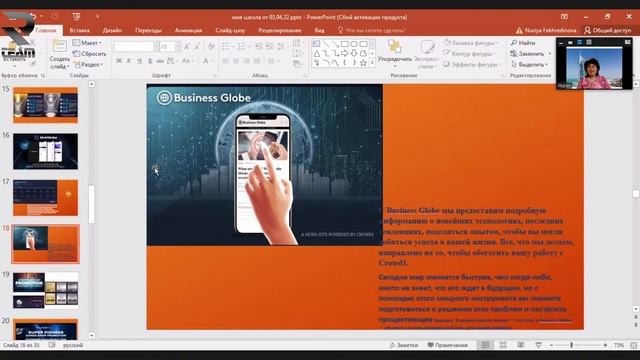The width and height of the screenshot is (640, 360).
Task: Open the font size combo box
Action: (170, 47)
